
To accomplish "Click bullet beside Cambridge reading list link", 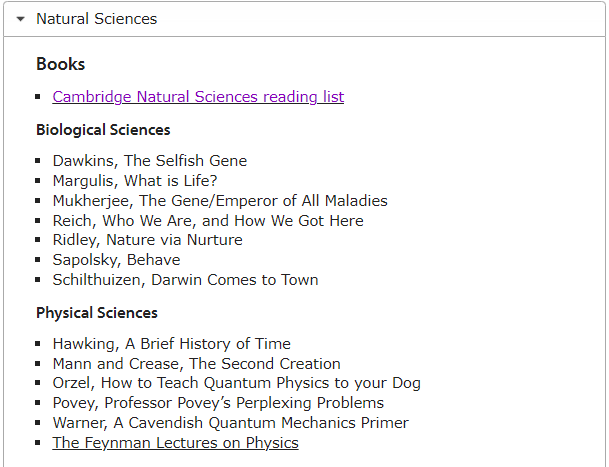I will point(38,97).
